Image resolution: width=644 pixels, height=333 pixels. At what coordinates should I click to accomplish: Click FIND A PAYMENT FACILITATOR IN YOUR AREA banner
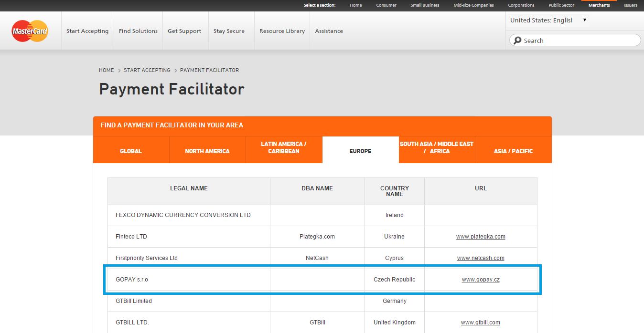[x=322, y=125]
